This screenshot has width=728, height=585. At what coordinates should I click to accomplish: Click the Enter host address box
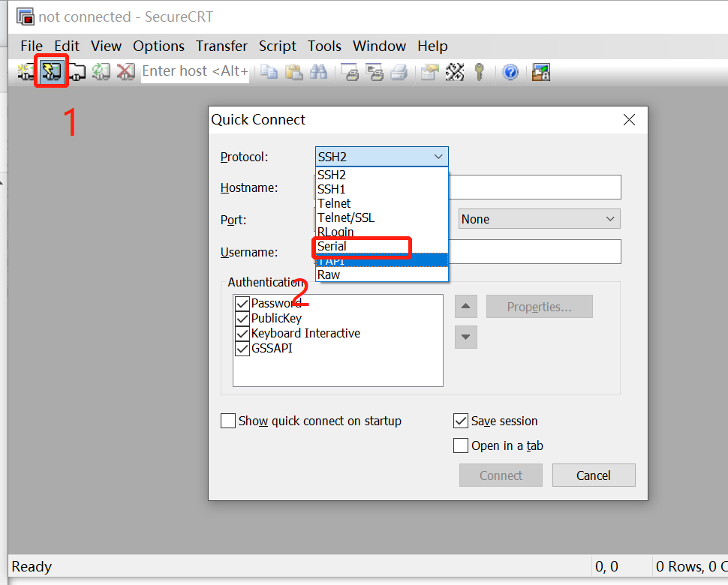pos(195,71)
